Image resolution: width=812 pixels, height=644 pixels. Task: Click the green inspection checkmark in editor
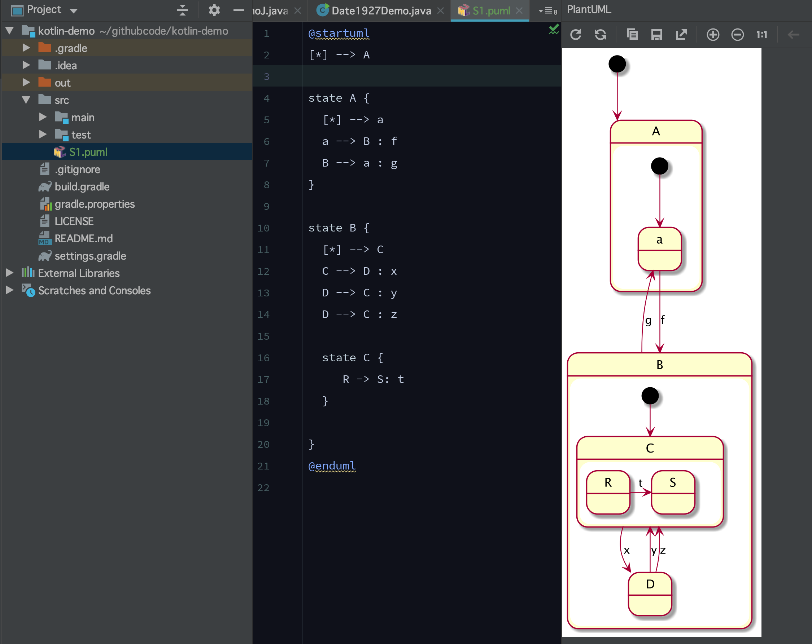point(553,29)
